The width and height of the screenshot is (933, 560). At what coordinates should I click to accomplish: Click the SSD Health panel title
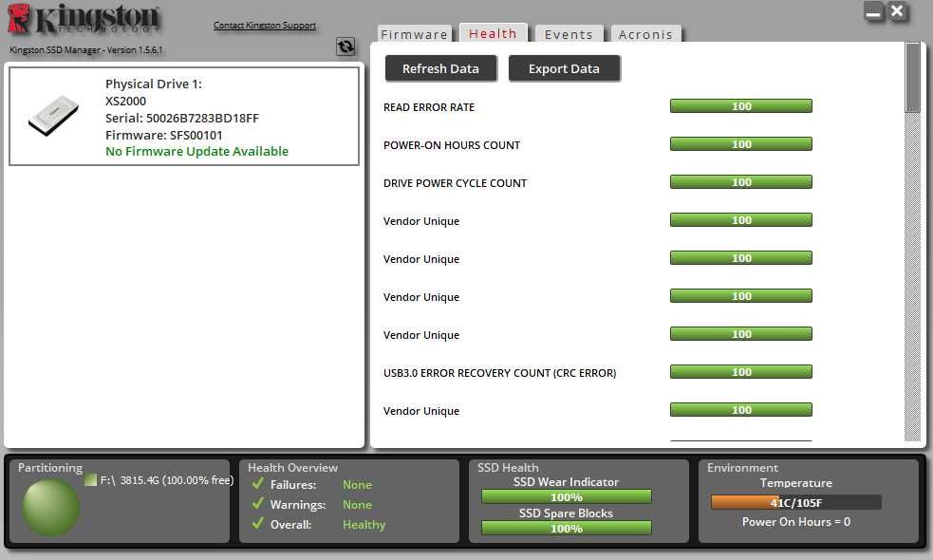click(x=508, y=468)
